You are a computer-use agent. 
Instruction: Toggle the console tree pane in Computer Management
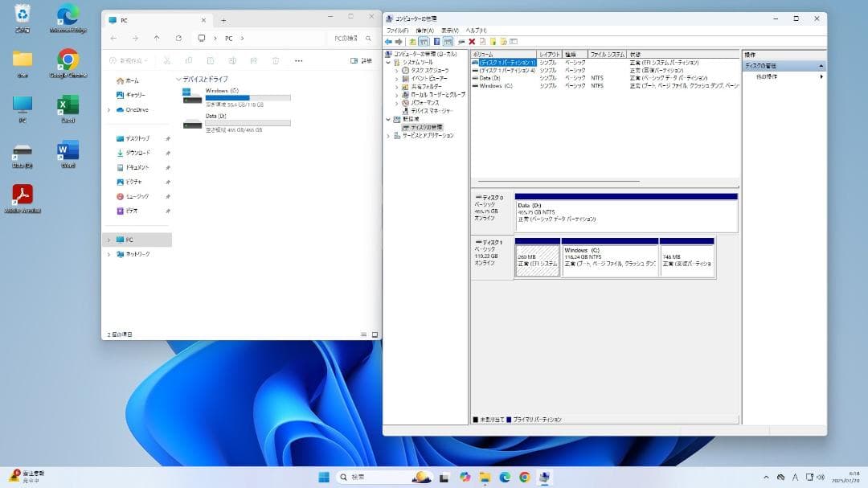424,41
